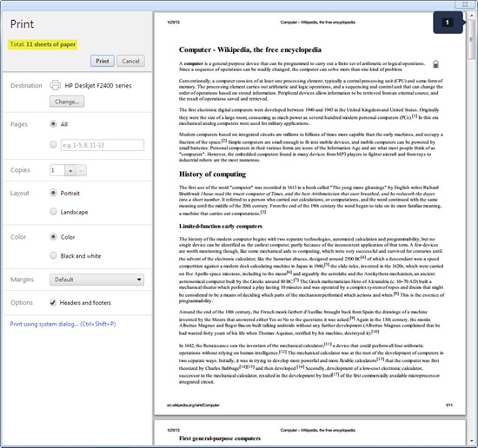Decrease copies with the minus button

[81, 170]
